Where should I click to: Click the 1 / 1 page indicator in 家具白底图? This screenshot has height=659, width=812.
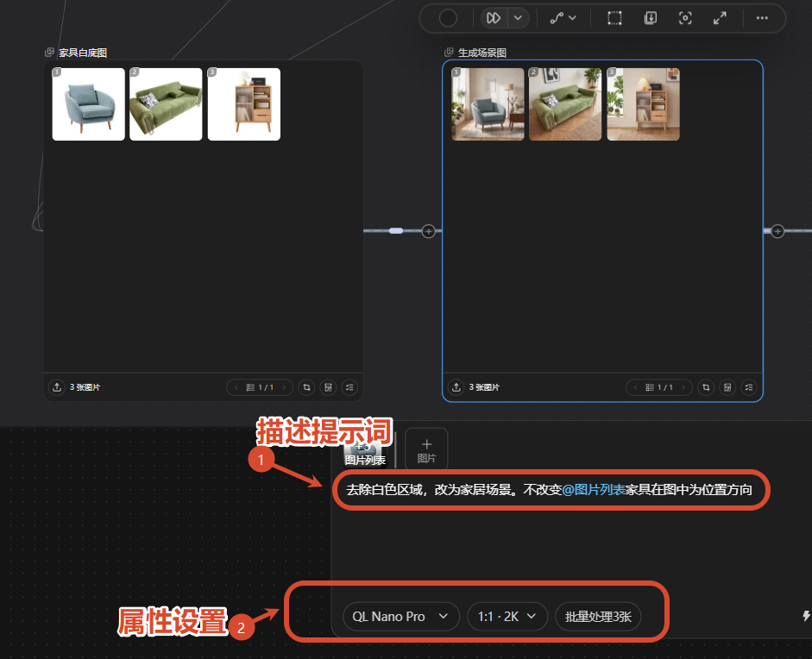pos(266,387)
